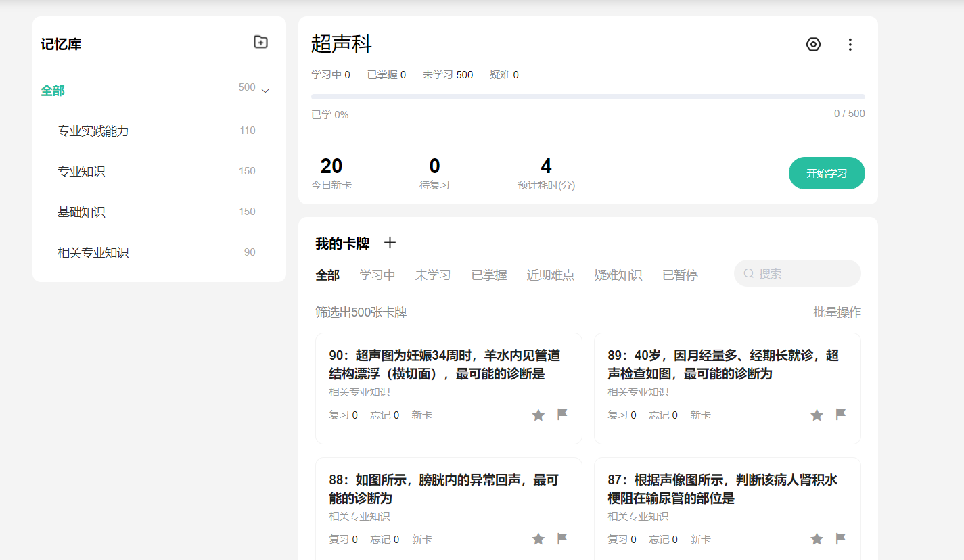964x560 pixels.
Task: Flag card 87 about 肾积水
Action: point(841,538)
